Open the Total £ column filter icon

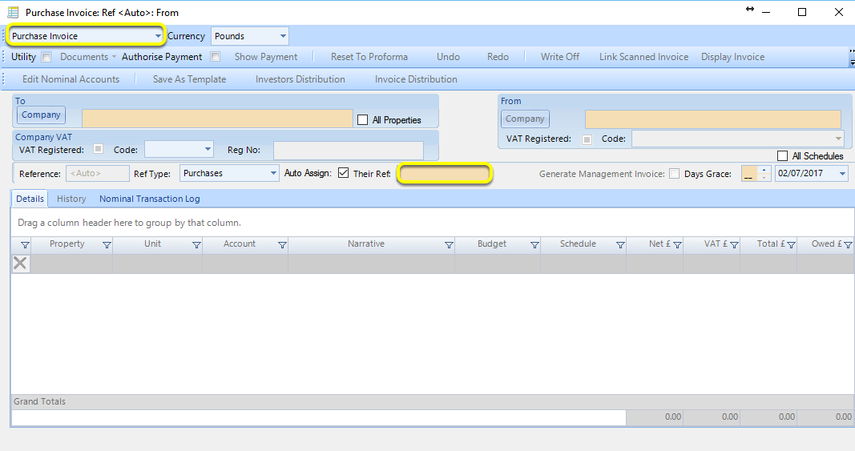point(791,245)
